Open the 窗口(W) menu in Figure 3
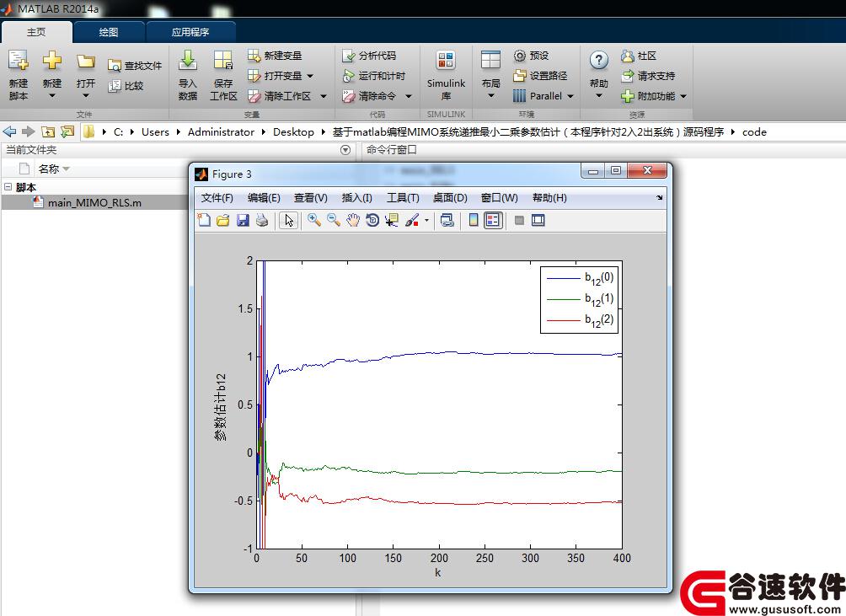 499,198
